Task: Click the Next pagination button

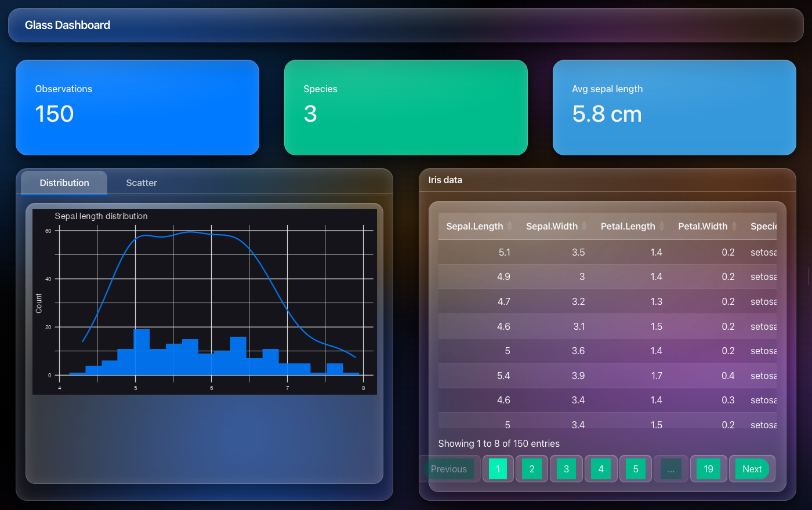Action: (x=752, y=469)
